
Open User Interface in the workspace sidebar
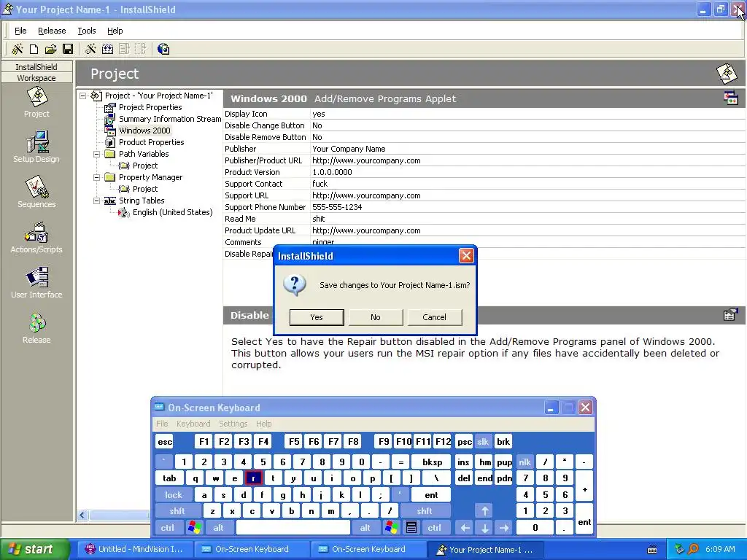[x=36, y=283]
